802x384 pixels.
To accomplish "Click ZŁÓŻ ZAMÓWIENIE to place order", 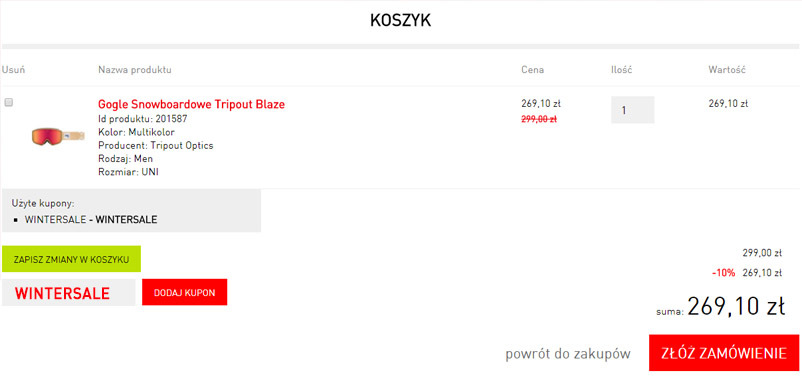I will (x=724, y=353).
